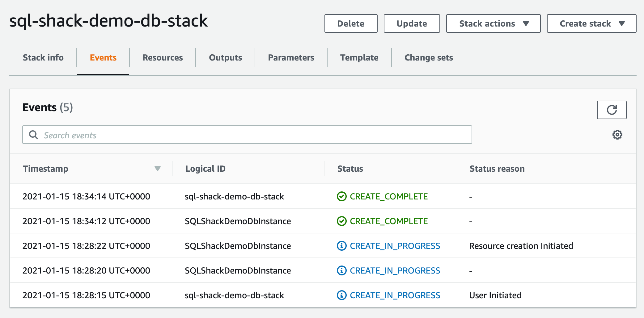The width and height of the screenshot is (644, 318).
Task: Click the search magnifier icon
Action: click(x=33, y=135)
